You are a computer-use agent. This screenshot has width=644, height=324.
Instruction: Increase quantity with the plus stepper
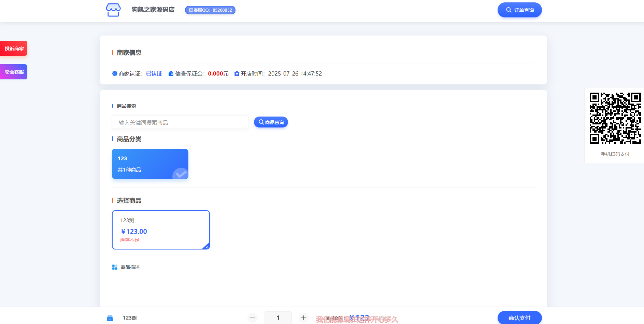303,318
